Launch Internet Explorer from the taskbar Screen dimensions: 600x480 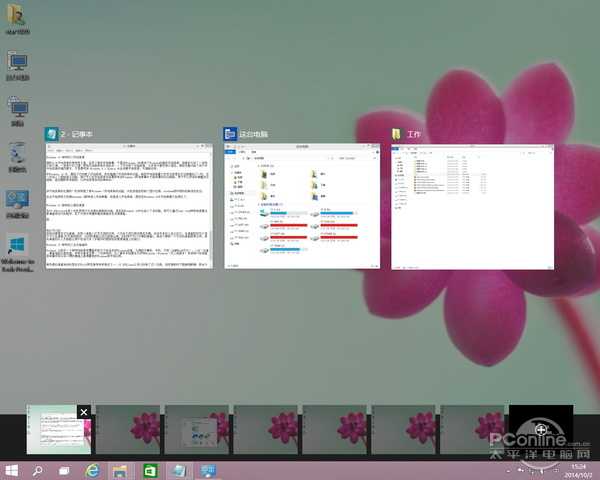[x=92, y=470]
